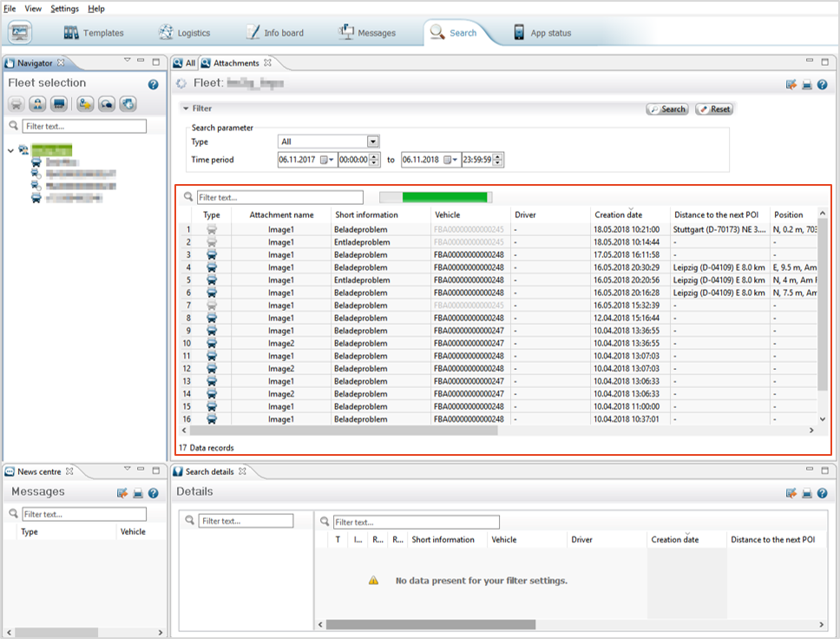Close the Attachments tab
Screen dimensions: 840x639
[267, 63]
